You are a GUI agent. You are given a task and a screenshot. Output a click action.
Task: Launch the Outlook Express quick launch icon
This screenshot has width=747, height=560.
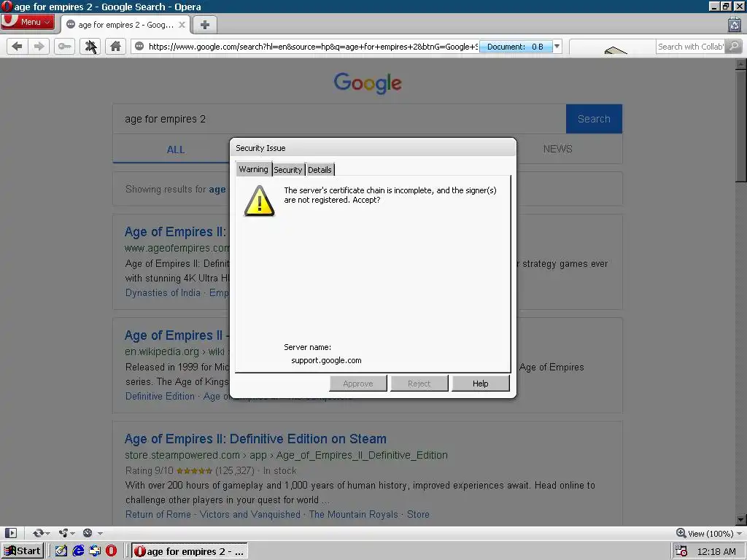click(x=95, y=551)
